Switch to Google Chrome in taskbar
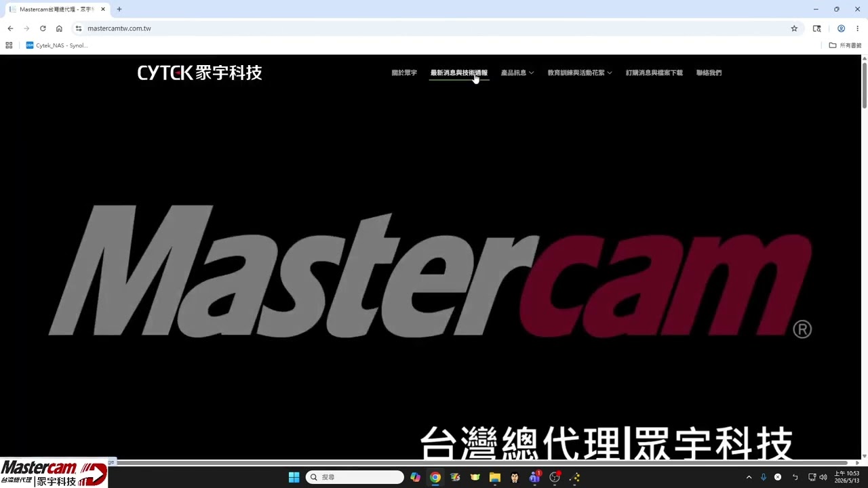 tap(435, 477)
